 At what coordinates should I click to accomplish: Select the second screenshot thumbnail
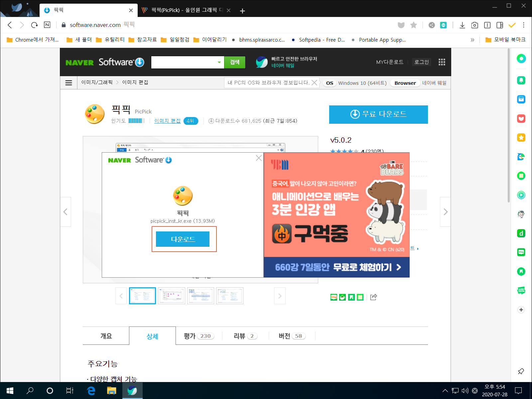(x=172, y=296)
